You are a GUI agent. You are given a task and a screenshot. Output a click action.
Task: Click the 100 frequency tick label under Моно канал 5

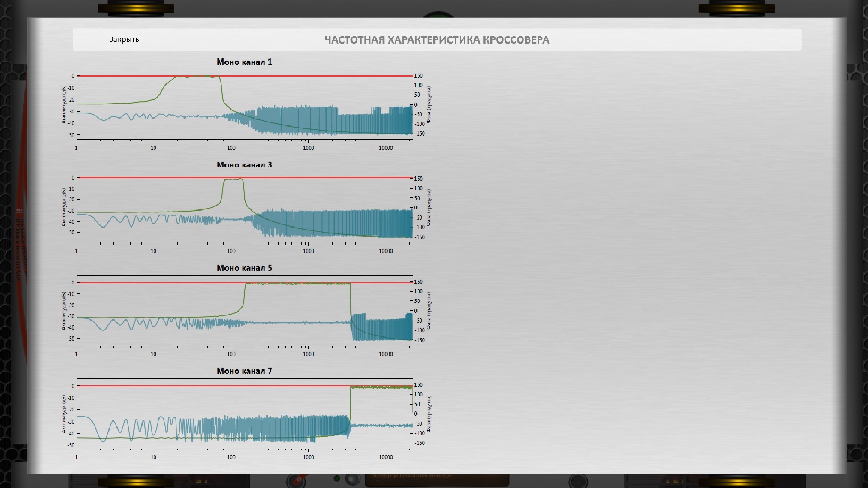[231, 354]
